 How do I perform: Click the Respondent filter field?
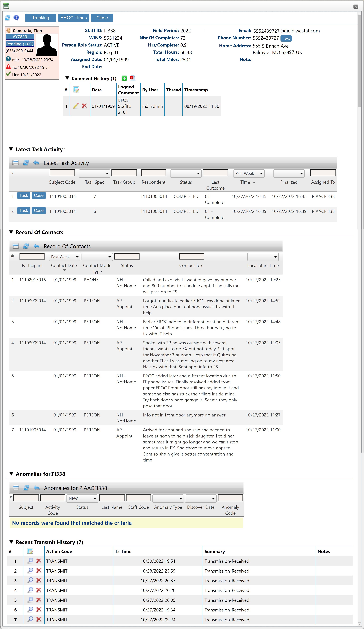click(153, 173)
